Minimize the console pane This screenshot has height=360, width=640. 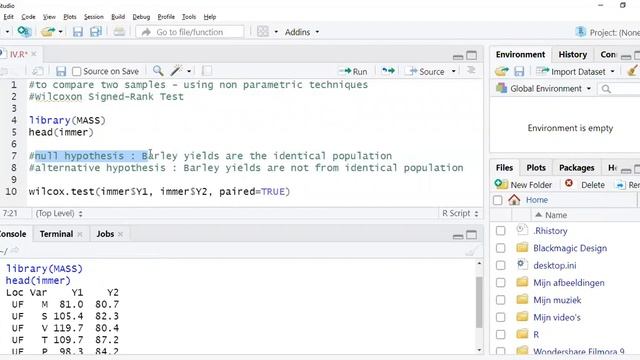(x=458, y=236)
